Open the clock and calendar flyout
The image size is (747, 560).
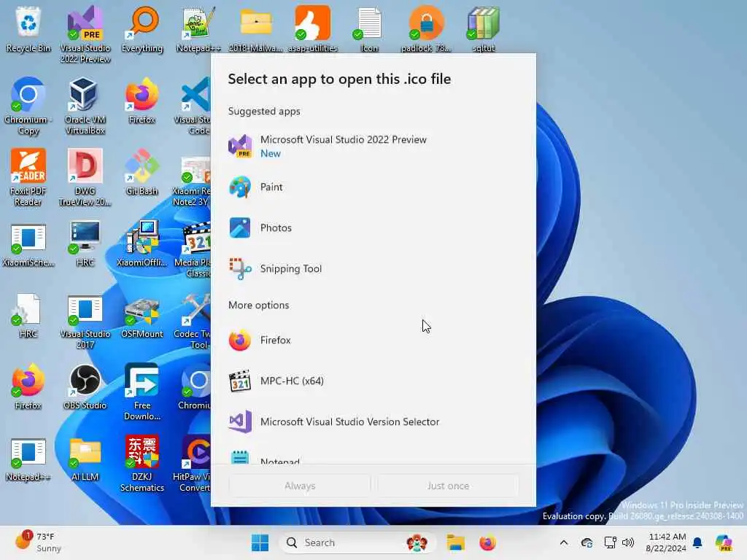[x=667, y=542]
